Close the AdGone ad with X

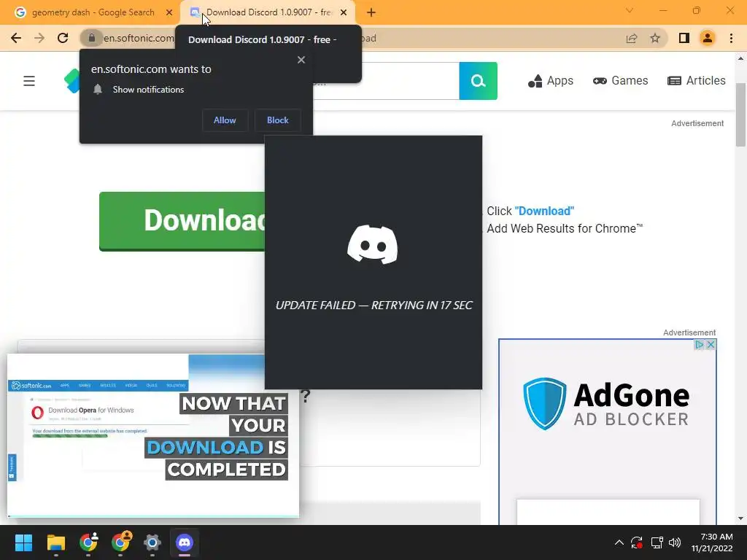pyautogui.click(x=711, y=344)
